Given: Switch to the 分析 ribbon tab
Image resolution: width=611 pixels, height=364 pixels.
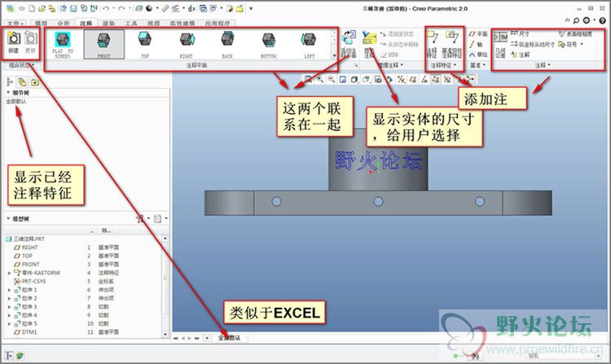Looking at the screenshot, I should coord(64,24).
